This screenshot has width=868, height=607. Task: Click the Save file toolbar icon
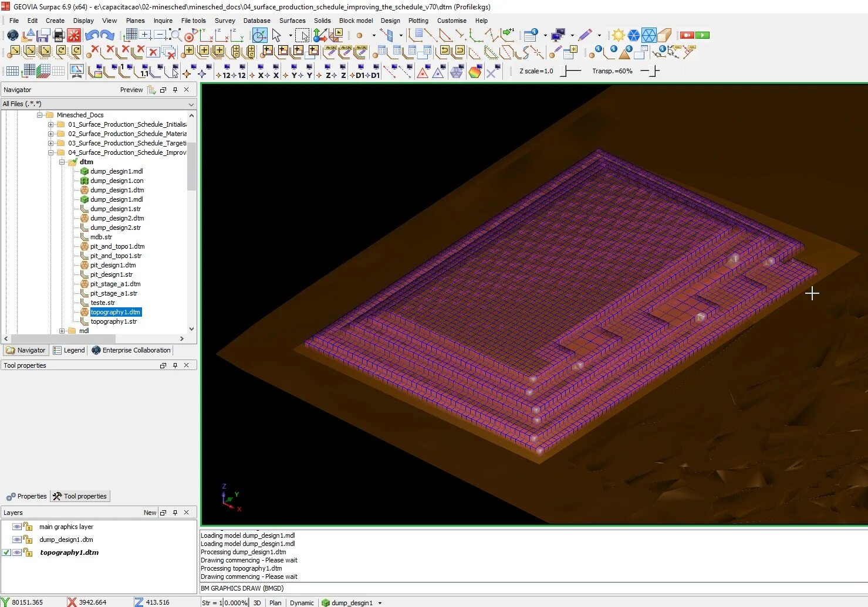click(43, 35)
